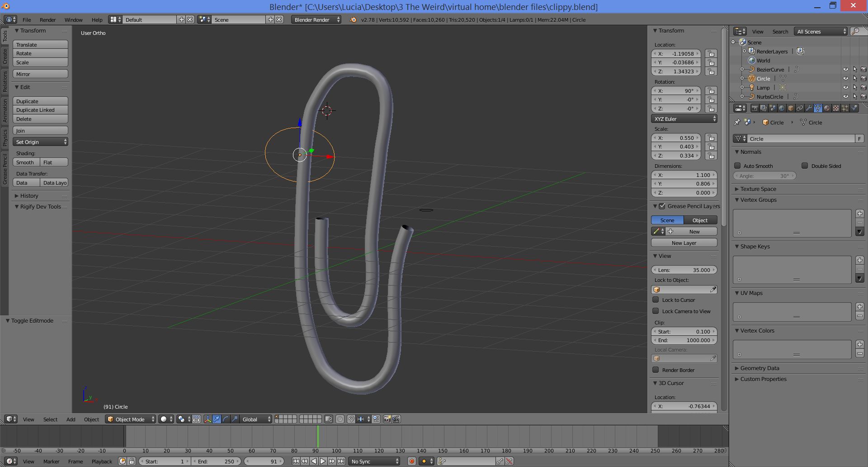Open the Object Mode dropdown
Viewport: 868px width, 467px height.
[130, 419]
